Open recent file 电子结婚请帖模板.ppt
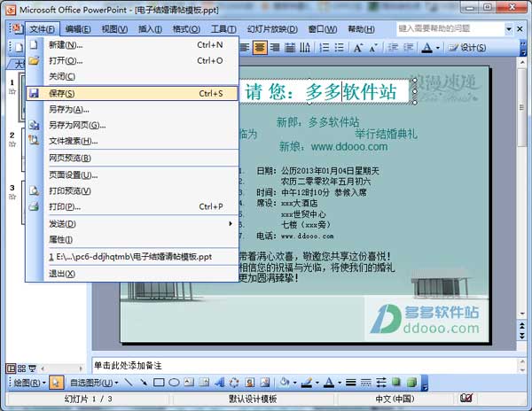The image size is (532, 411). click(131, 257)
